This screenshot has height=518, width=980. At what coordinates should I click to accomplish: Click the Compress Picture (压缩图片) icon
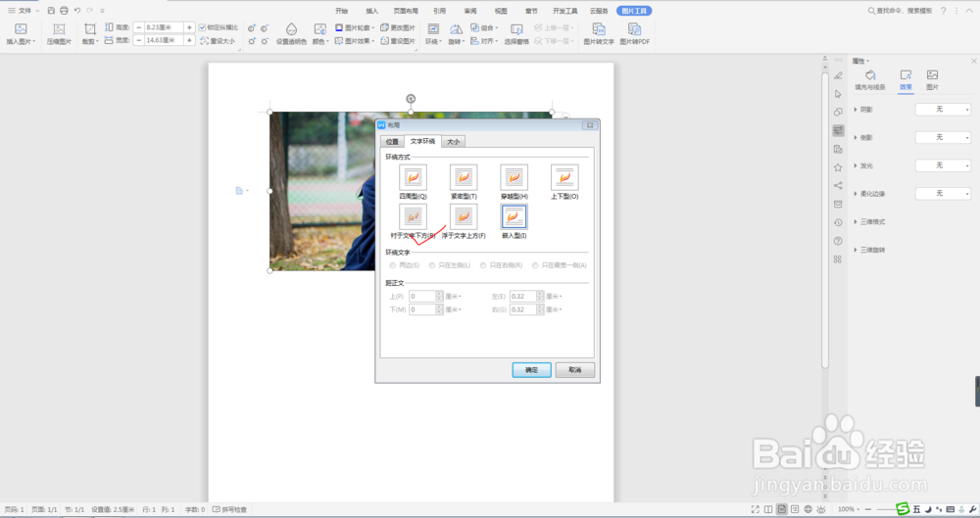pos(59,29)
